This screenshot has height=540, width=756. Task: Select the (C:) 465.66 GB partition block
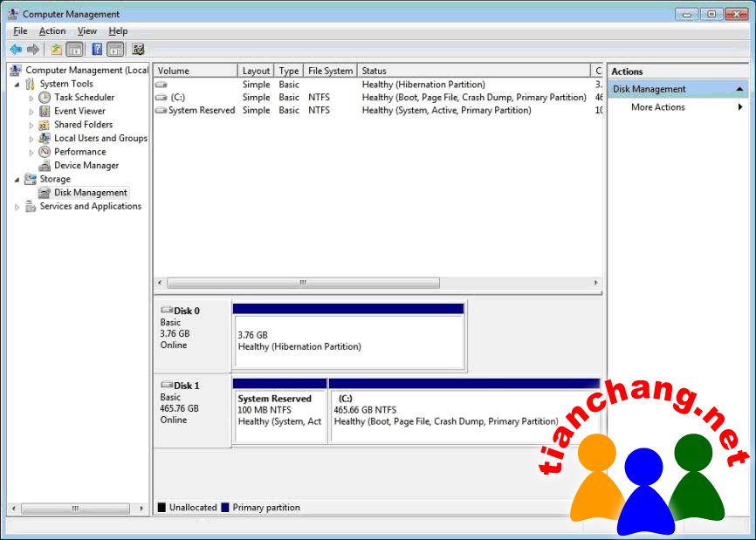[464, 410]
